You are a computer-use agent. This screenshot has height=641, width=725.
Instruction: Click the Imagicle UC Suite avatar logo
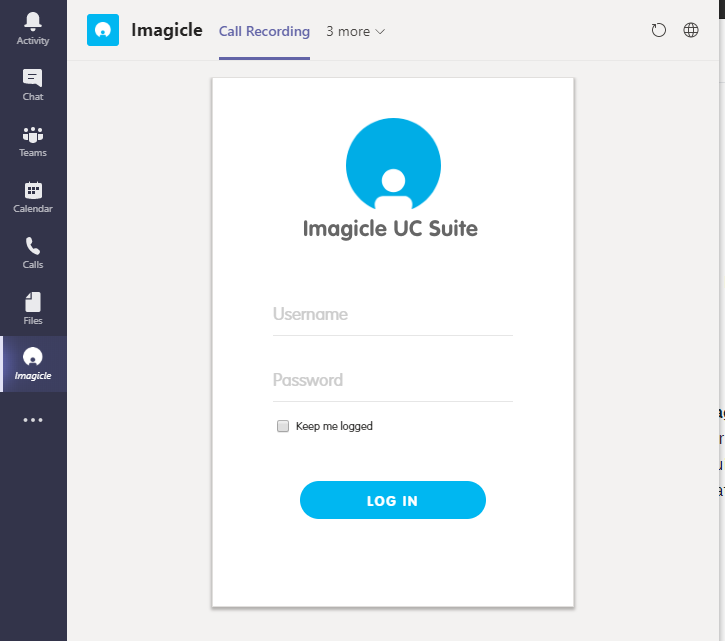click(393, 167)
